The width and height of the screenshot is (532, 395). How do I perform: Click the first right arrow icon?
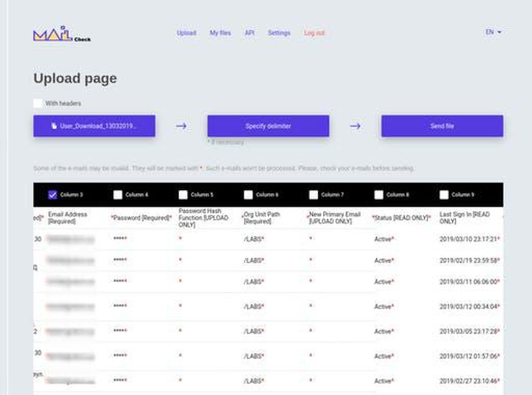coord(181,126)
